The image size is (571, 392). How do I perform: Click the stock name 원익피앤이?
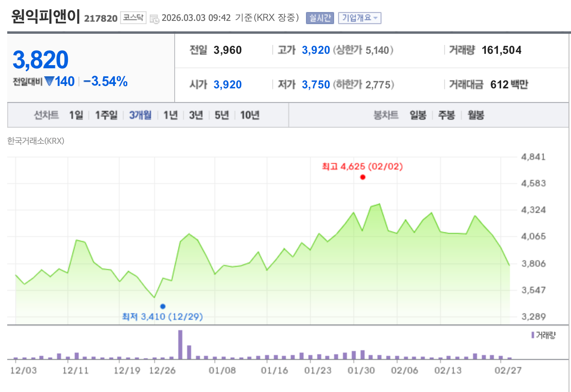pyautogui.click(x=46, y=16)
